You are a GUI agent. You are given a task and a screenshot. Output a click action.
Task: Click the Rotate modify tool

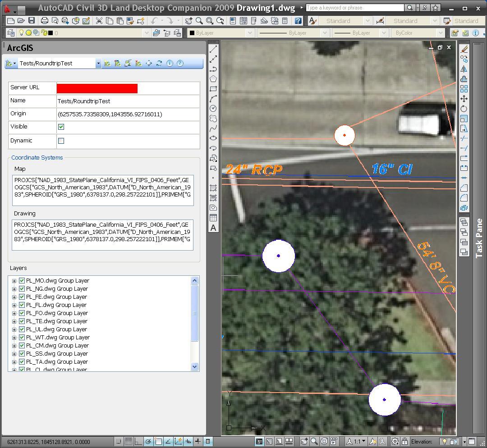(464, 109)
